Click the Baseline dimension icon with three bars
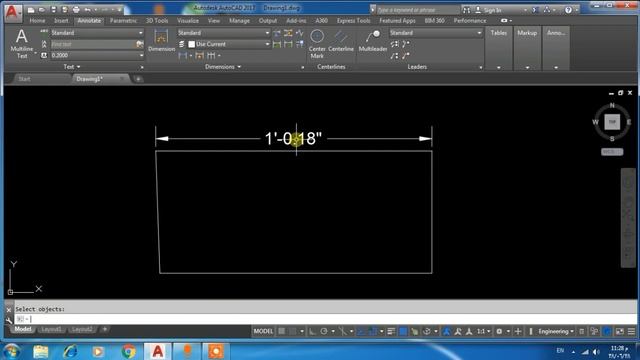This screenshot has width=640, height=360. (211, 55)
